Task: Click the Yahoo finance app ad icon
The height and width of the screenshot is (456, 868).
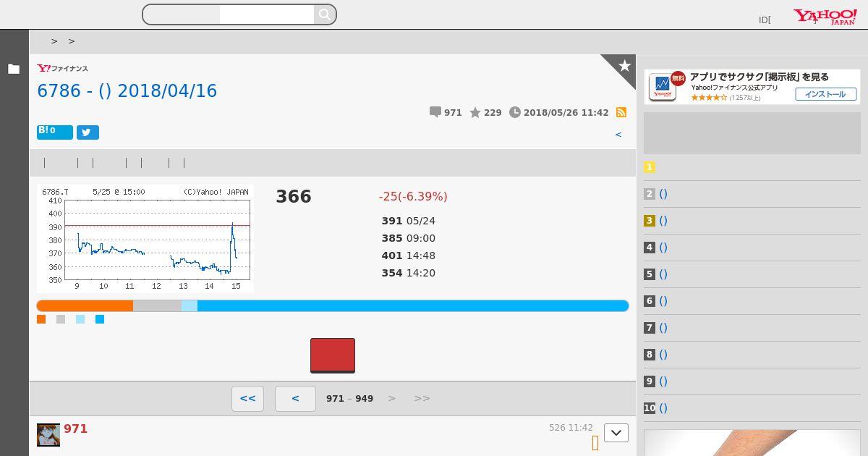Action: (663, 86)
